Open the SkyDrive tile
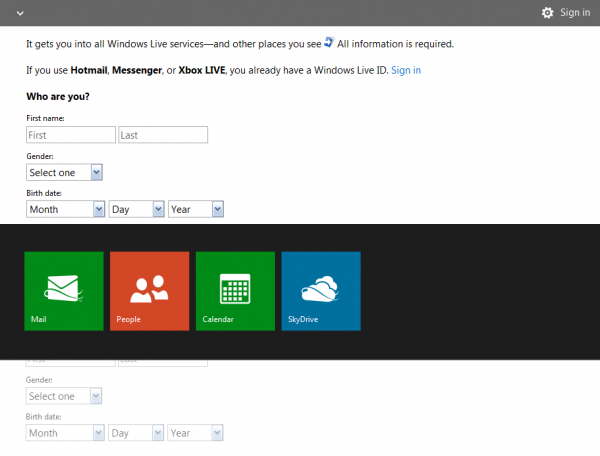The height and width of the screenshot is (456, 600). (x=321, y=291)
